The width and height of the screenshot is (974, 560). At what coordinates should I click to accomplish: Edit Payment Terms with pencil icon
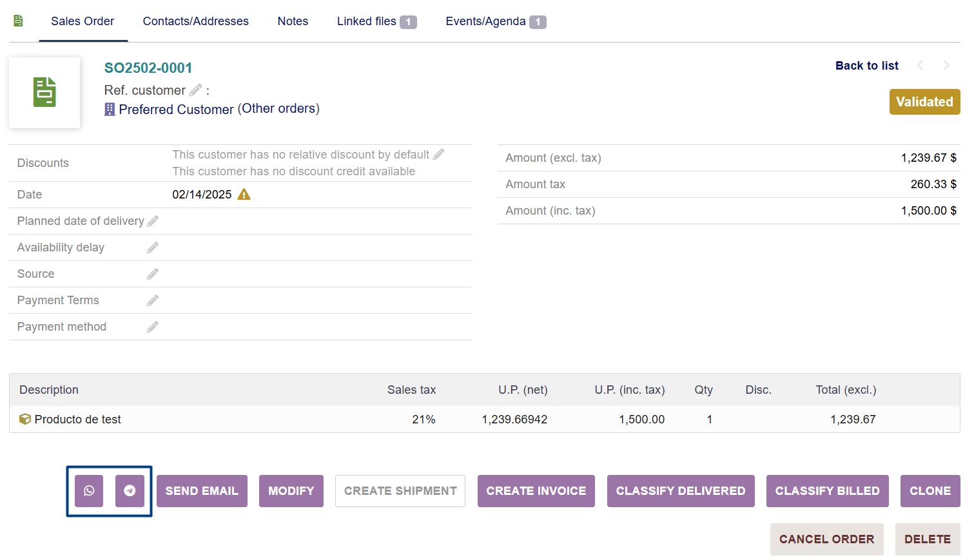153,300
